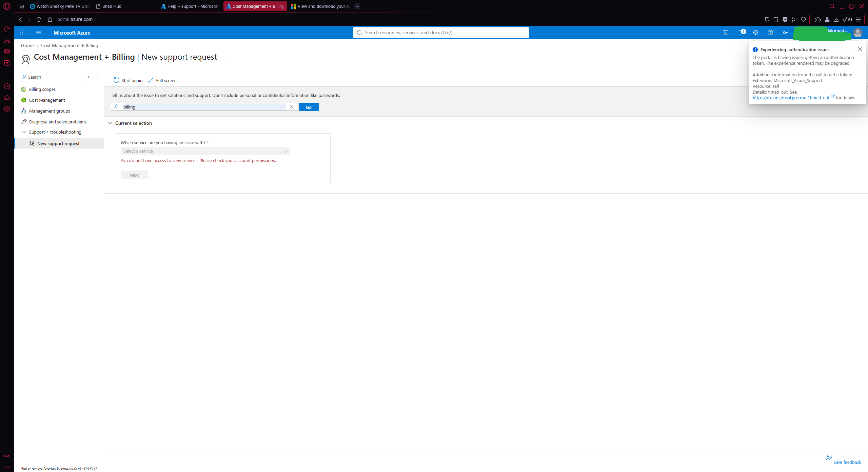Switch to Help + support tab
868x472 pixels.
190,6
